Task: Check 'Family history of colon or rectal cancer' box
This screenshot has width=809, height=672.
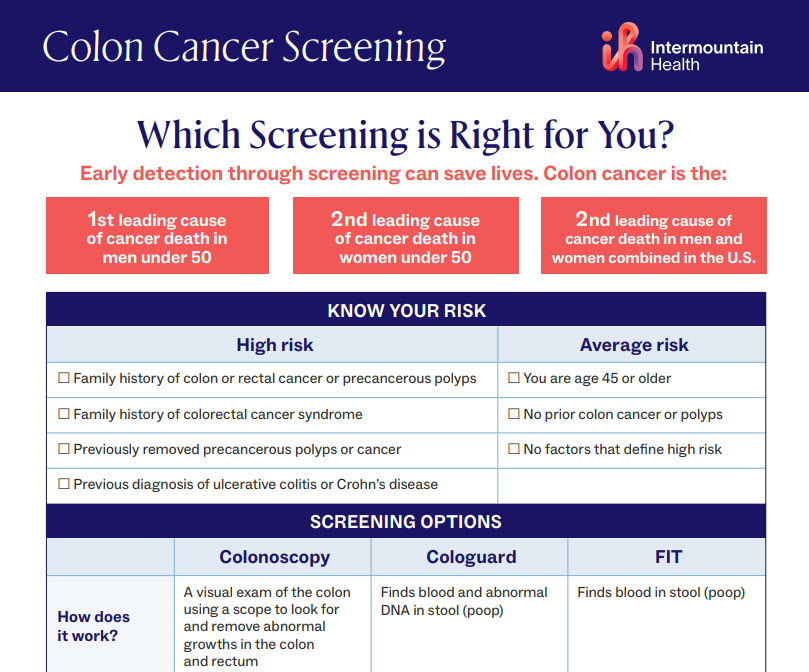Action: 64,379
